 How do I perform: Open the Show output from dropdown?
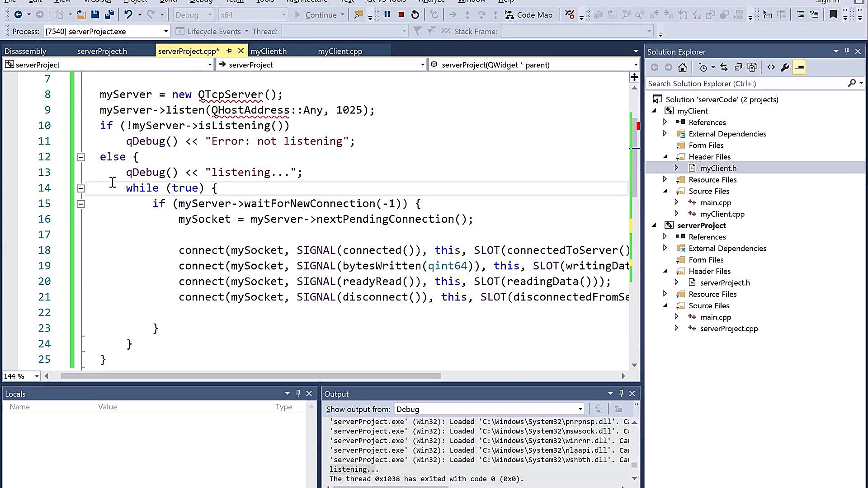[x=580, y=409]
